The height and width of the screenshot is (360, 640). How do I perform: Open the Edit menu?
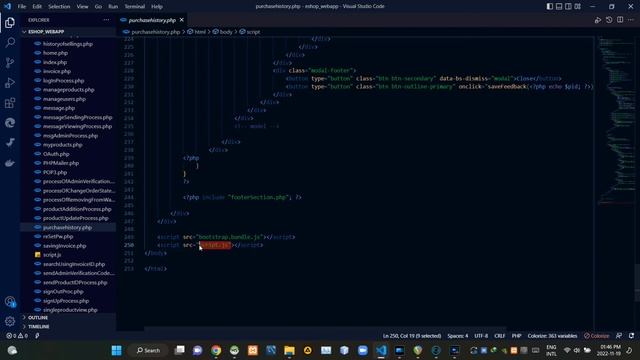37,7
